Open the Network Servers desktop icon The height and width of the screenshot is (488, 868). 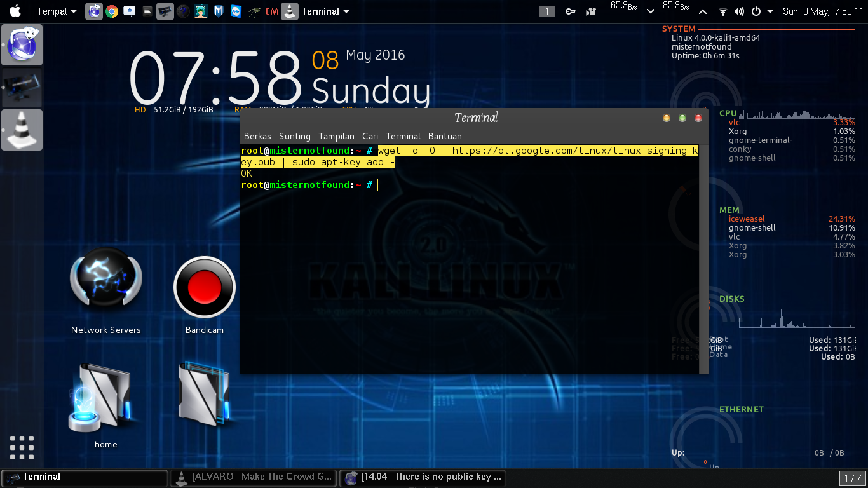(106, 291)
